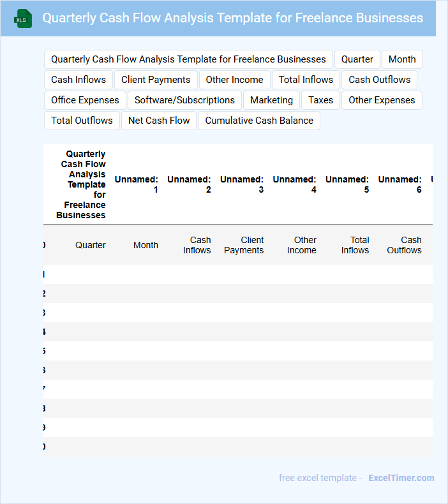Screen dimensions: 448x504
Task: Click the green XLS file icon
Action: coord(23,19)
